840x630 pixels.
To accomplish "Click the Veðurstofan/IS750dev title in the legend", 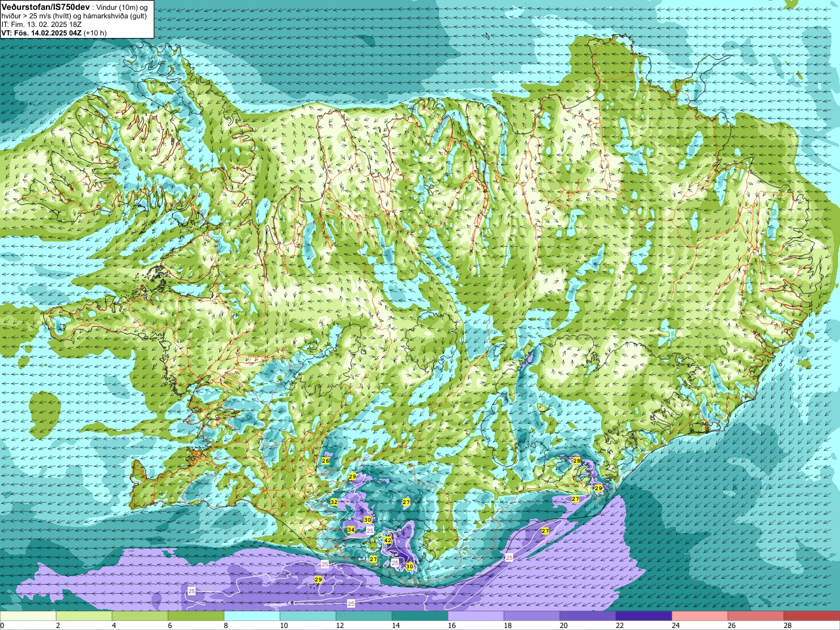I will (x=45, y=6).
